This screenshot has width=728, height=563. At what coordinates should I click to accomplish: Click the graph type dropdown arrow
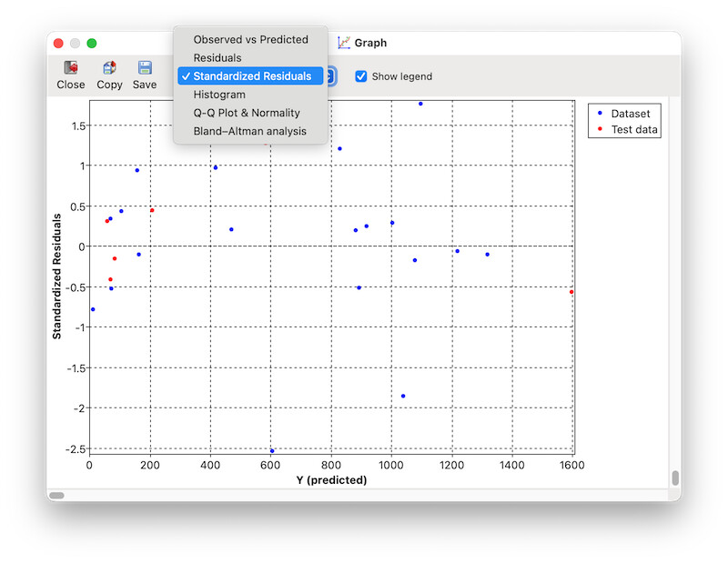330,76
